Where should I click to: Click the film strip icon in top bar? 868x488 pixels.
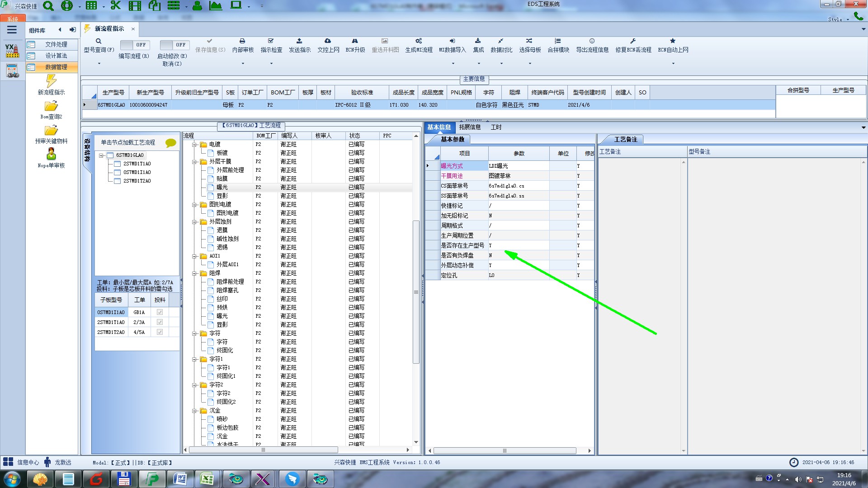(x=135, y=6)
